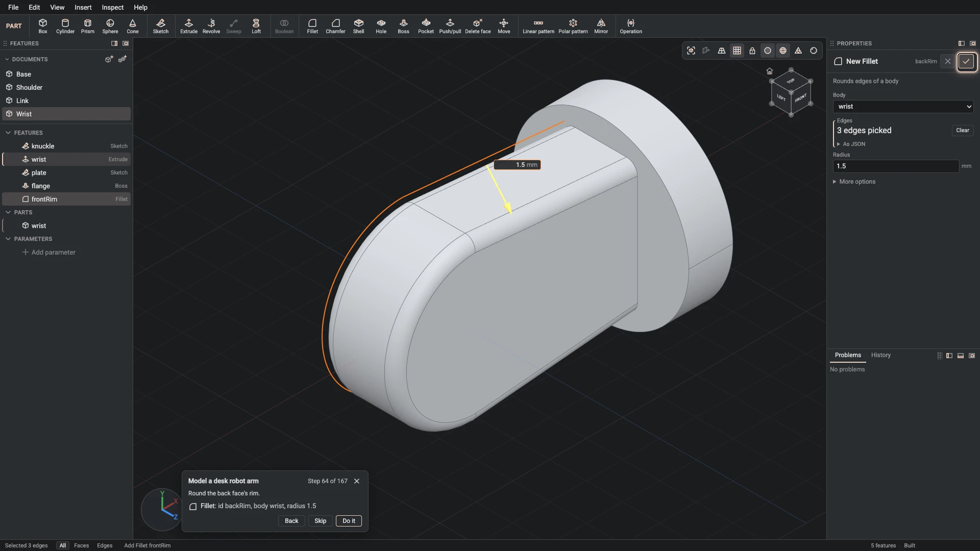The width and height of the screenshot is (980, 551).
Task: Pick the Hole tool
Action: pyautogui.click(x=381, y=26)
